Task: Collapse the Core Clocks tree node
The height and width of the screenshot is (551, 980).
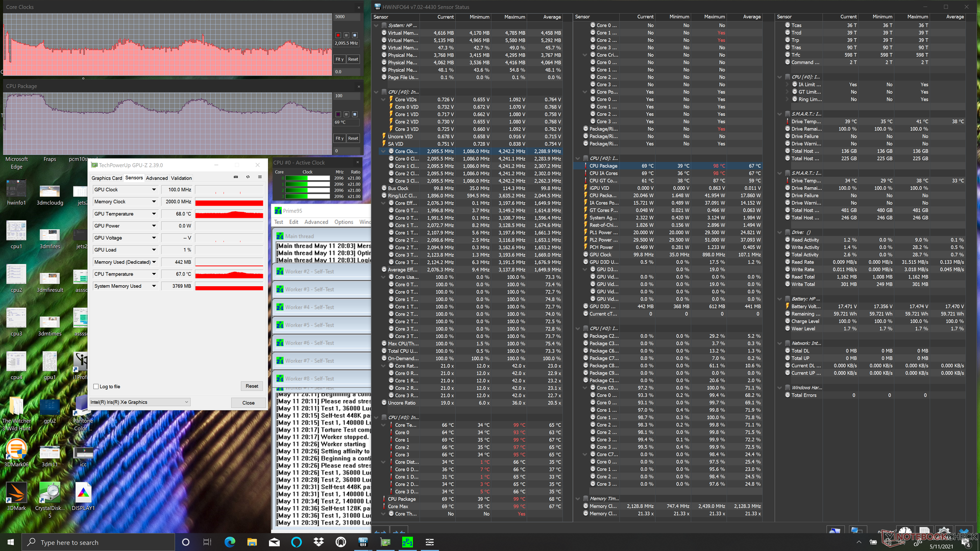Action: pos(383,151)
